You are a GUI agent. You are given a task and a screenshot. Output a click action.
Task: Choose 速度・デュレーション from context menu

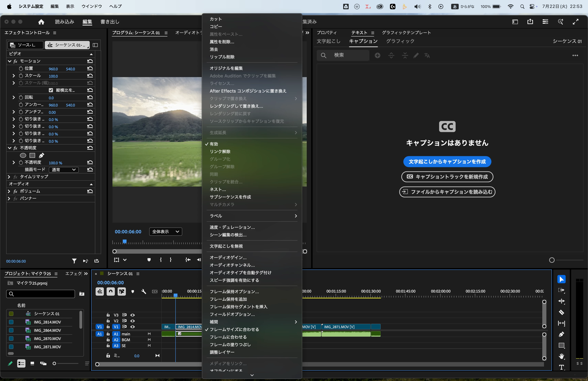[x=232, y=227]
